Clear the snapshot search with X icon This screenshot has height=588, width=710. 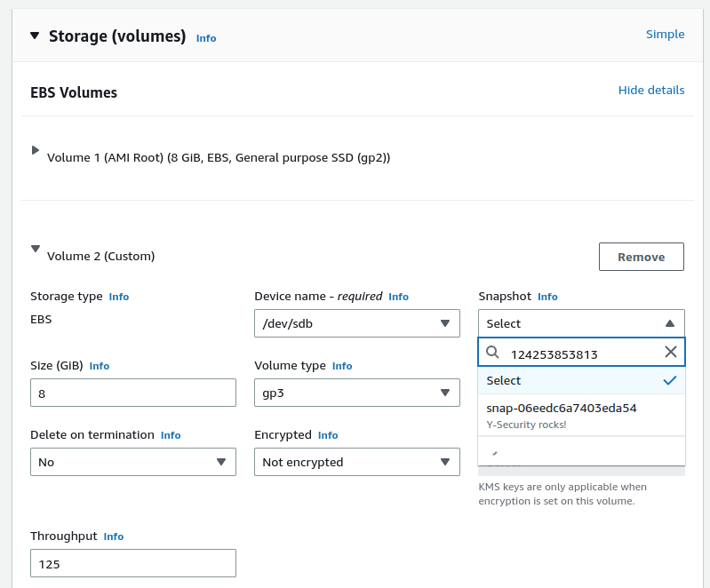pos(671,352)
